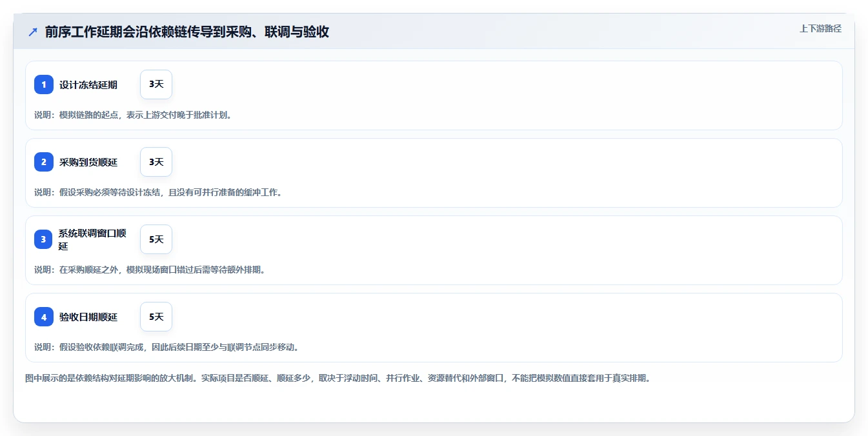Click the note about 假设采购必须等待设计冻结
This screenshot has height=436, width=868.
(x=158, y=192)
